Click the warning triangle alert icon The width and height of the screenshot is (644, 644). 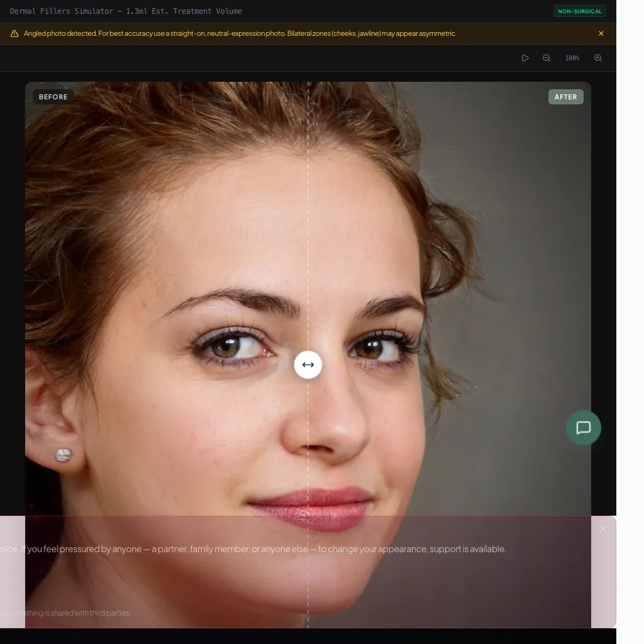click(15, 33)
